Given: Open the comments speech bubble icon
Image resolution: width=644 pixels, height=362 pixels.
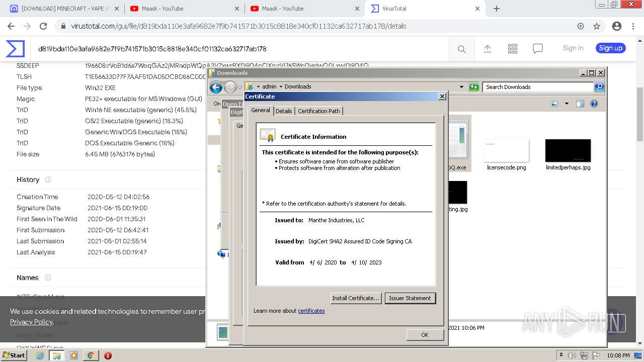Looking at the screenshot, I should (x=538, y=48).
